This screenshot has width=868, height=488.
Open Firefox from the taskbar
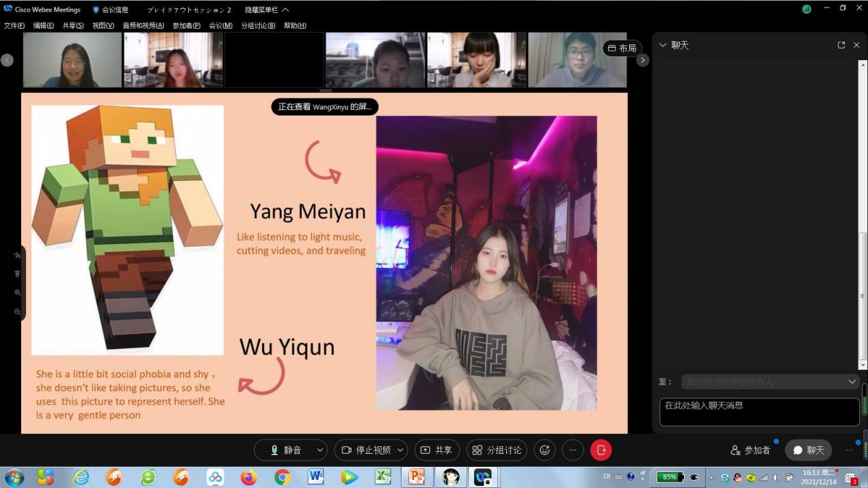pyautogui.click(x=248, y=477)
